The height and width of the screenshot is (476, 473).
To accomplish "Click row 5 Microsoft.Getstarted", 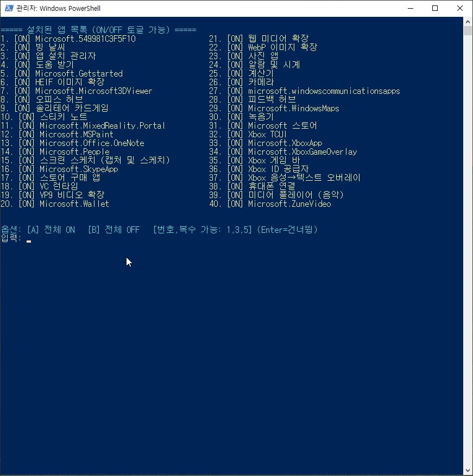I will 62,73.
